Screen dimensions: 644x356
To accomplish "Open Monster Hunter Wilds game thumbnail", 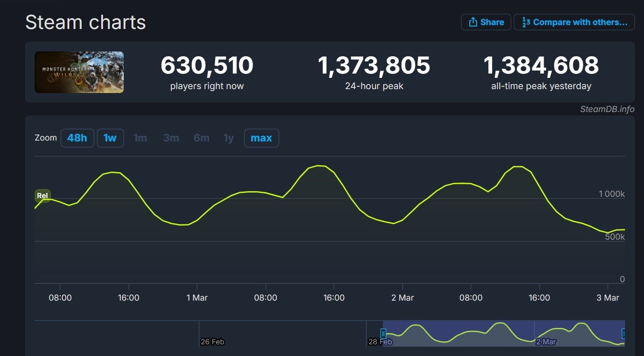I will click(x=79, y=72).
